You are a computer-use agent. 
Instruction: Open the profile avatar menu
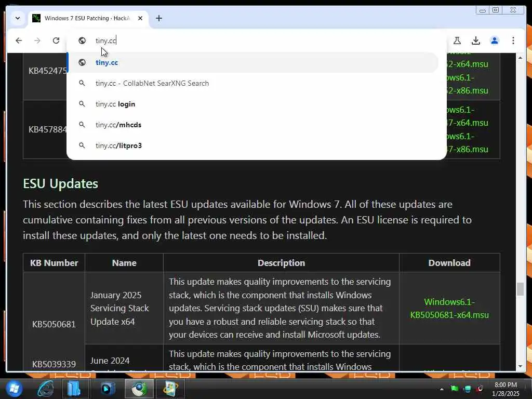(x=495, y=41)
